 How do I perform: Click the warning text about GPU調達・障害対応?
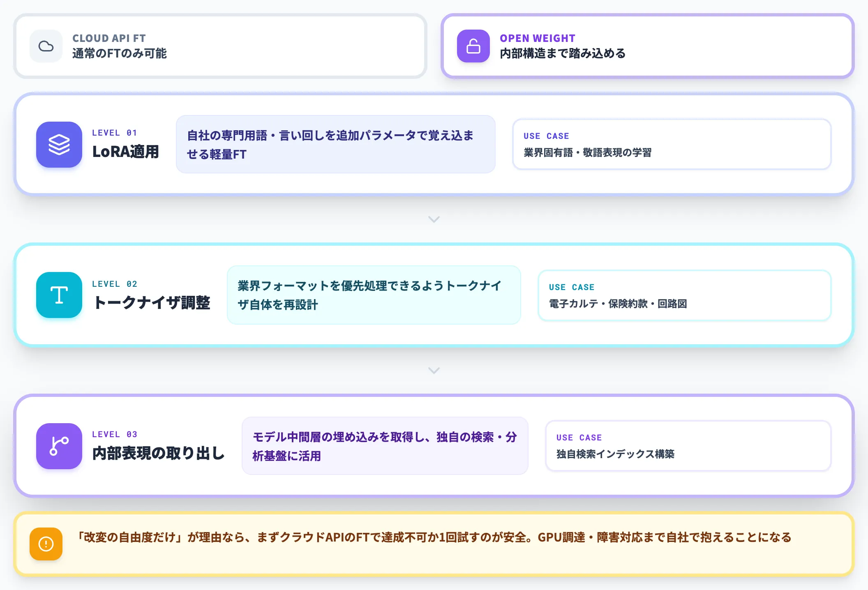[x=435, y=537]
